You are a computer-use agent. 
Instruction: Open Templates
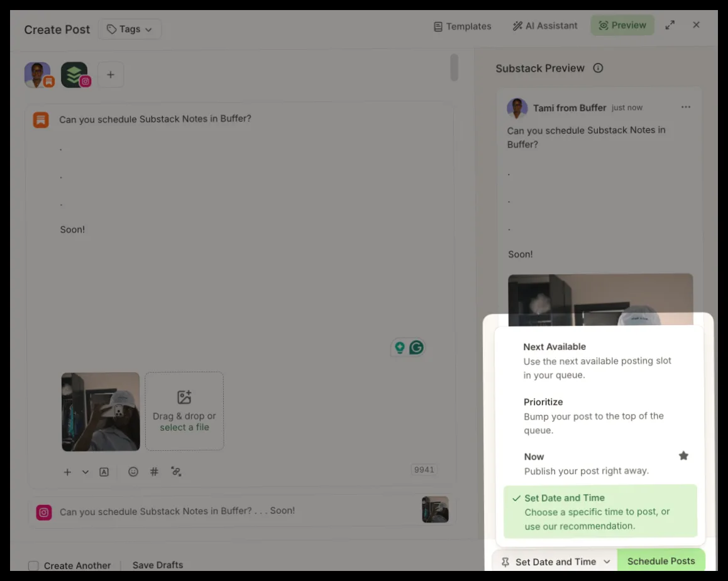pyautogui.click(x=463, y=26)
